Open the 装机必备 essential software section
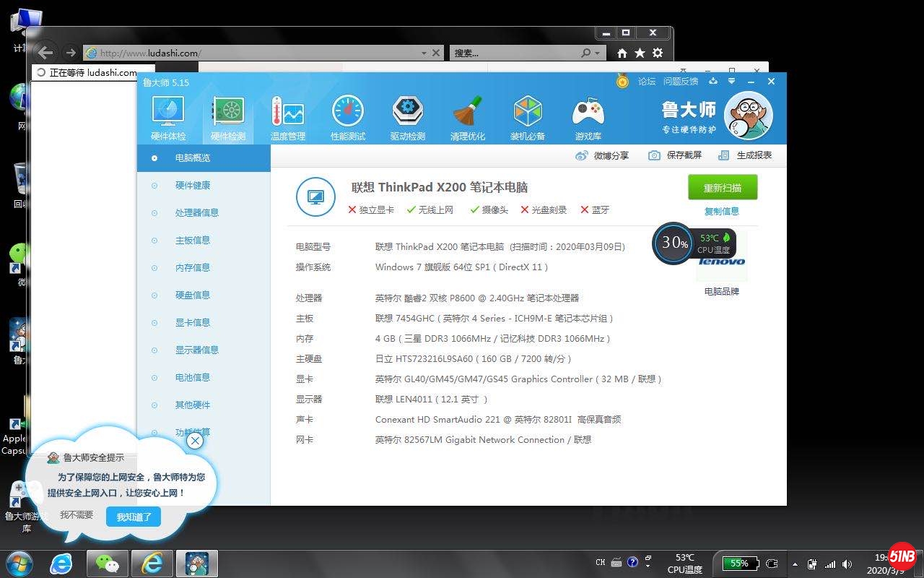Viewport: 924px width, 578px height. 527,116
